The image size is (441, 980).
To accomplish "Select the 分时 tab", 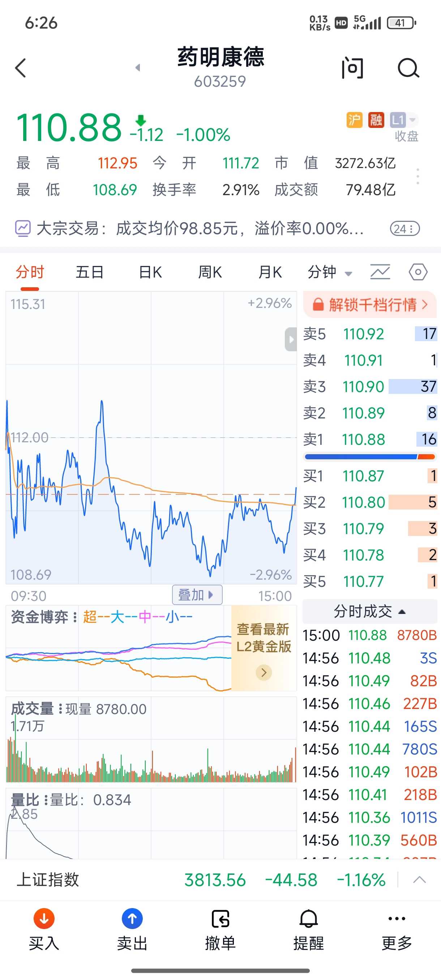I will pyautogui.click(x=30, y=272).
